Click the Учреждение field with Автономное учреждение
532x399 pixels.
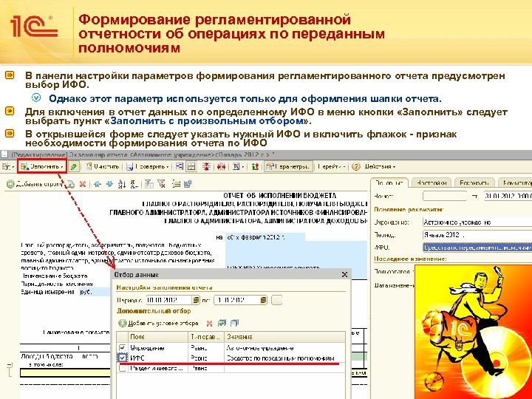point(477,222)
